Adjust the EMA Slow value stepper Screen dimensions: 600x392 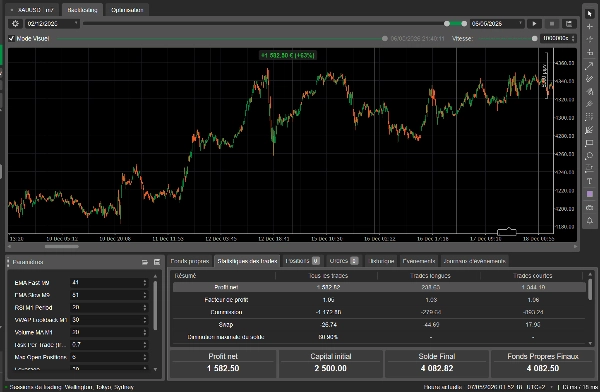[x=145, y=295]
